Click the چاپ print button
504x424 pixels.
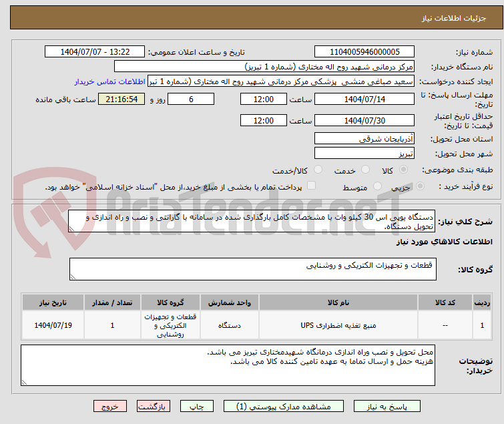[x=197, y=407]
